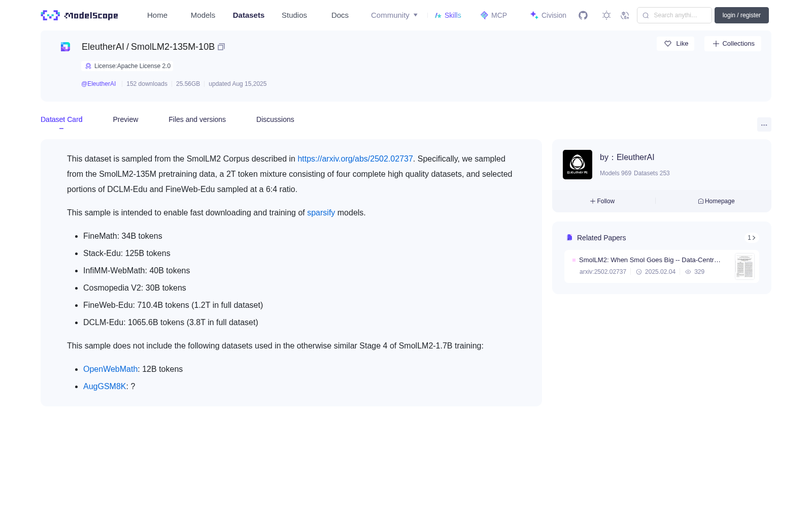
Task: Click the 152 downloads text
Action: click(147, 84)
